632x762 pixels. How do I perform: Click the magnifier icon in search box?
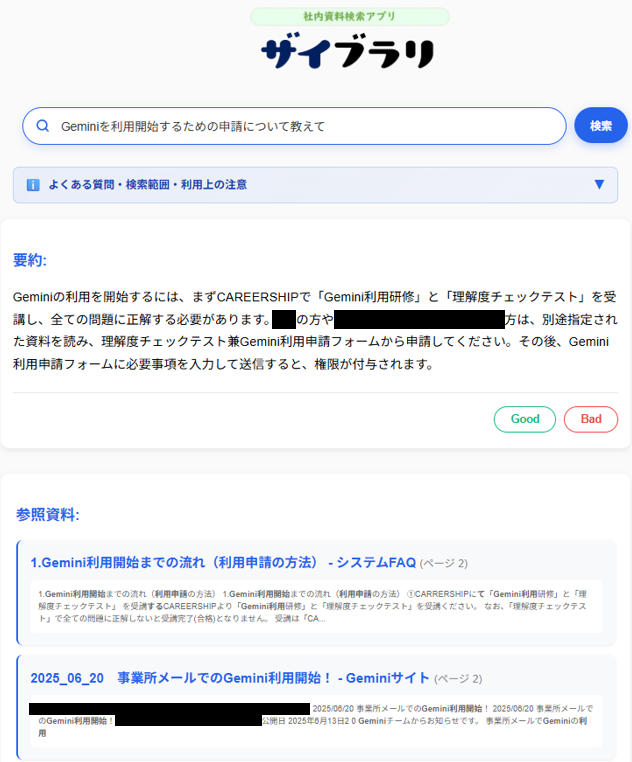pyautogui.click(x=43, y=126)
